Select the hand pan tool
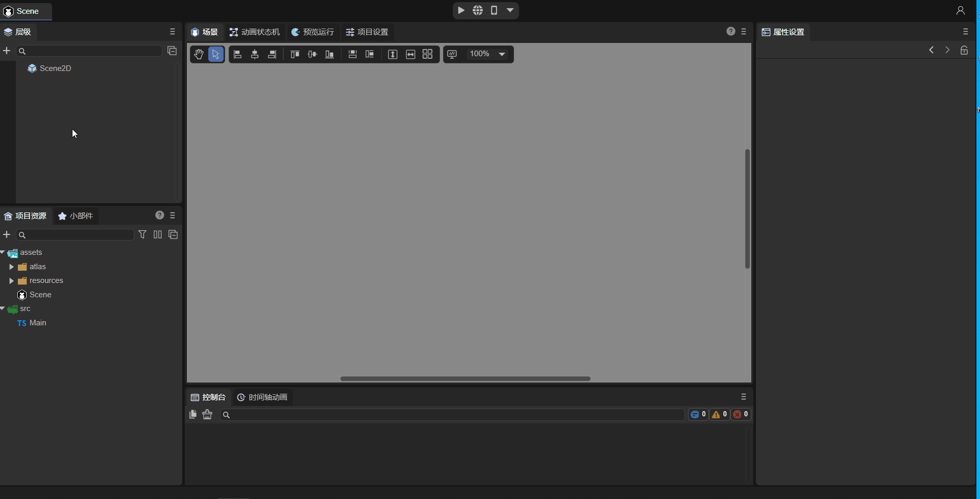 (x=199, y=54)
